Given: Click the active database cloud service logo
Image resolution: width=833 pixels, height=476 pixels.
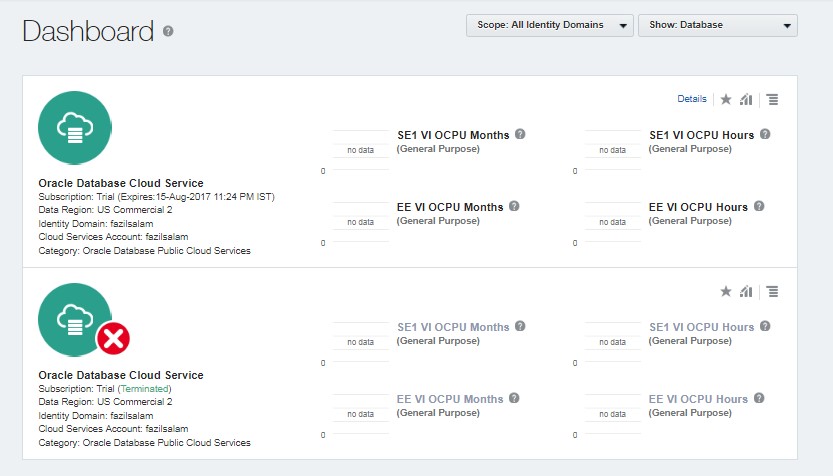Looking at the screenshot, I should tap(75, 127).
